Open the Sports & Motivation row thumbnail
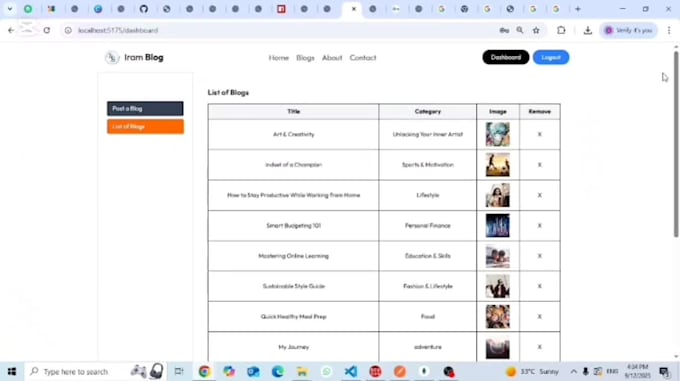This screenshot has height=381, width=680. point(497,165)
